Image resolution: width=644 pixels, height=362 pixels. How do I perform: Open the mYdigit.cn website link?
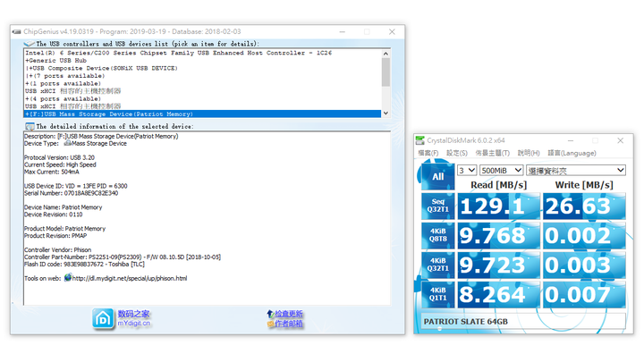click(134, 323)
